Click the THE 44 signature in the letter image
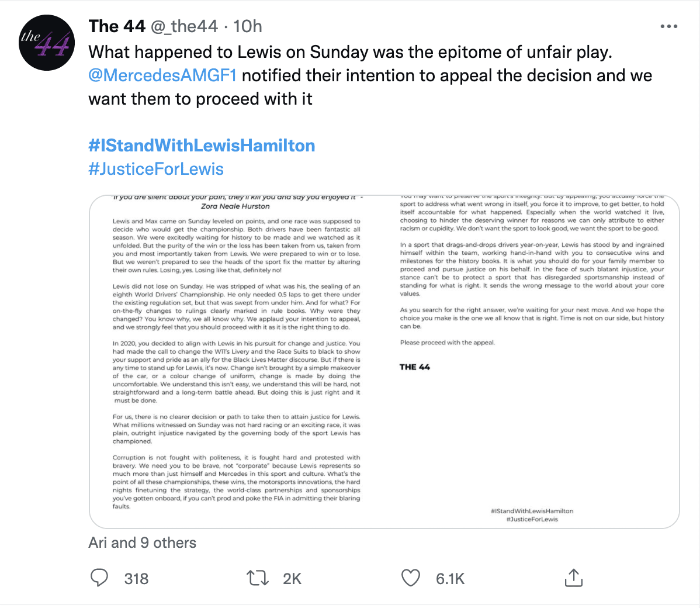The height and width of the screenshot is (608, 700). point(415,367)
